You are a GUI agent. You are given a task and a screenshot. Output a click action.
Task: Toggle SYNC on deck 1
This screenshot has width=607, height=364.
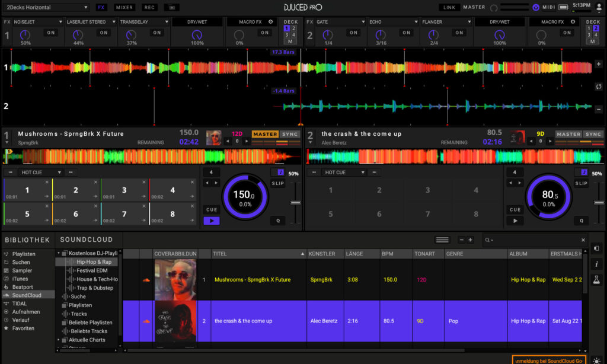click(289, 134)
